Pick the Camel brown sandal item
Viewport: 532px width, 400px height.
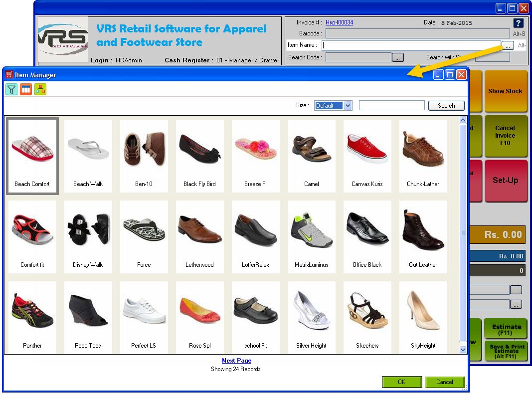312,156
